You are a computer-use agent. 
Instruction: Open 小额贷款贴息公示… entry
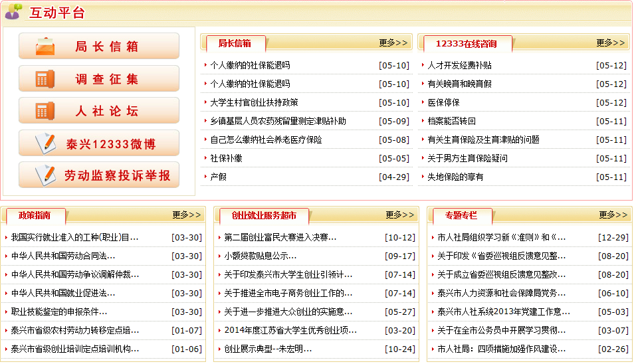tap(260, 256)
